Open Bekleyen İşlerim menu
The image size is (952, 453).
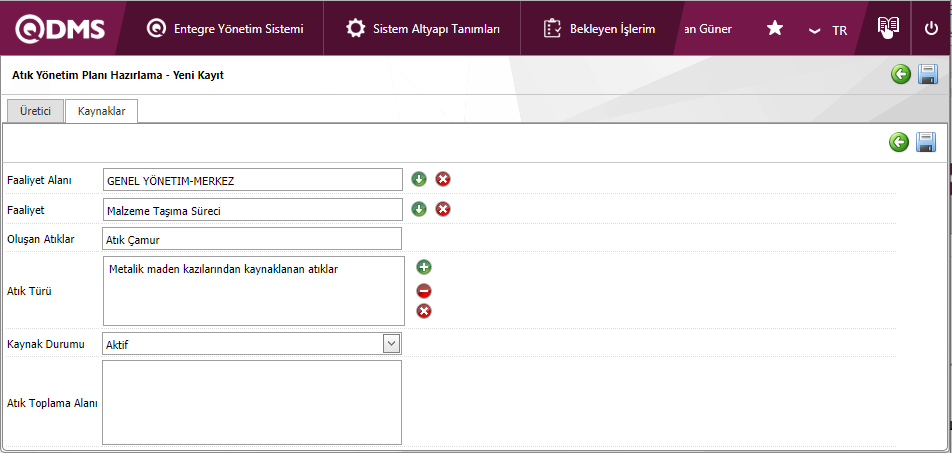coord(599,29)
